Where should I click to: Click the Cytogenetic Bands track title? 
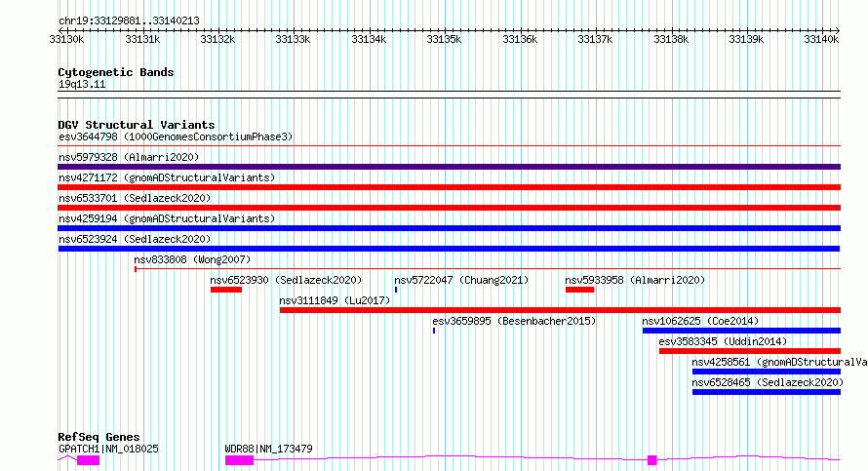(116, 72)
